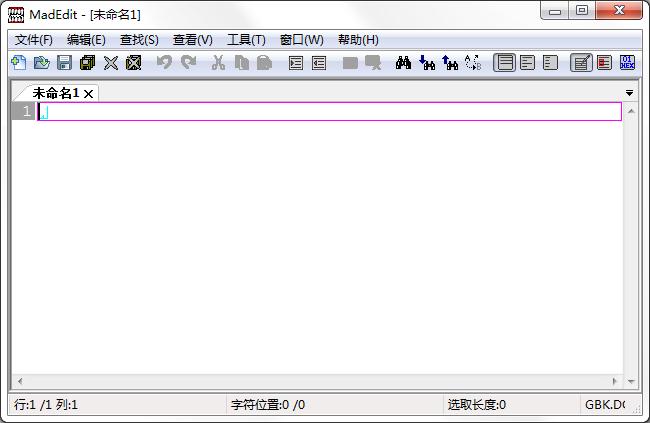Click the horizontal scrollbar right arrow
The height and width of the screenshot is (423, 650).
[x=614, y=381]
